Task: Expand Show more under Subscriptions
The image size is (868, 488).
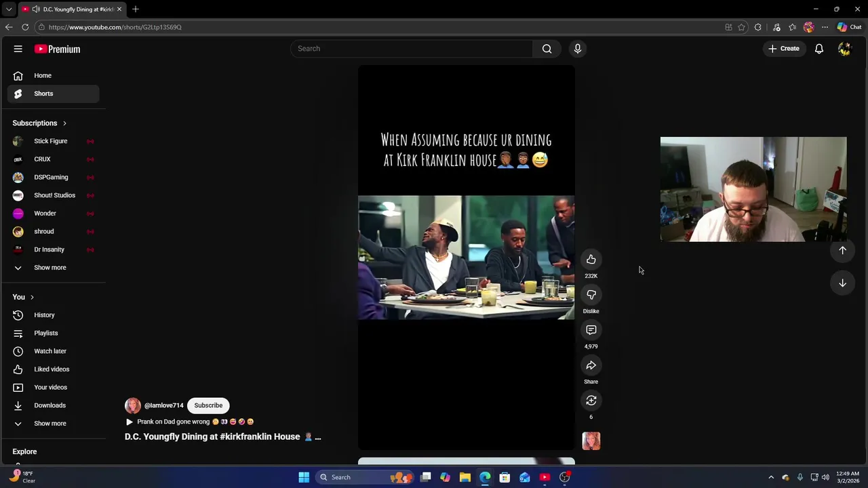Action: point(53,268)
